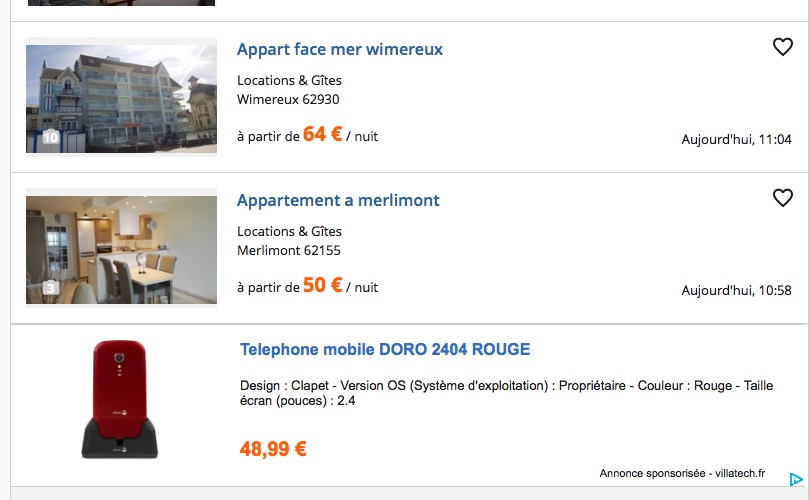
Task: Click the heart icon for Appartement a merlimont
Action: 783,198
